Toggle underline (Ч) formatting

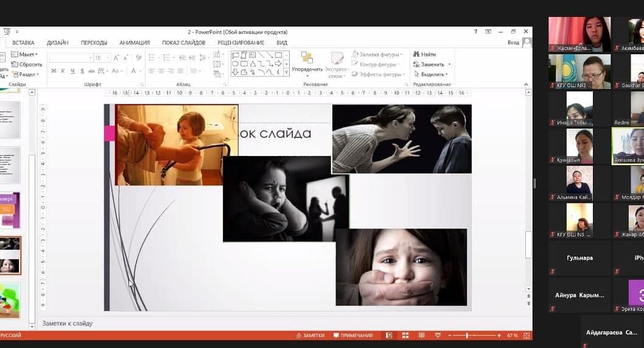tap(72, 71)
